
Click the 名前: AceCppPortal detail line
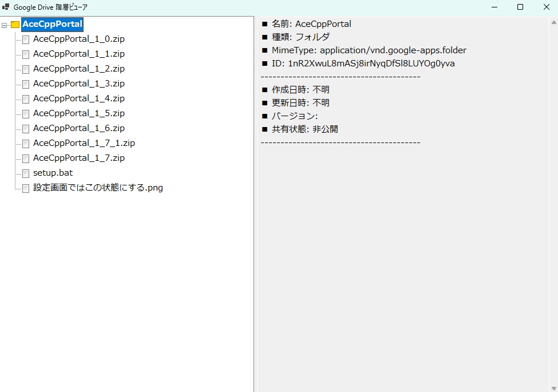[306, 24]
